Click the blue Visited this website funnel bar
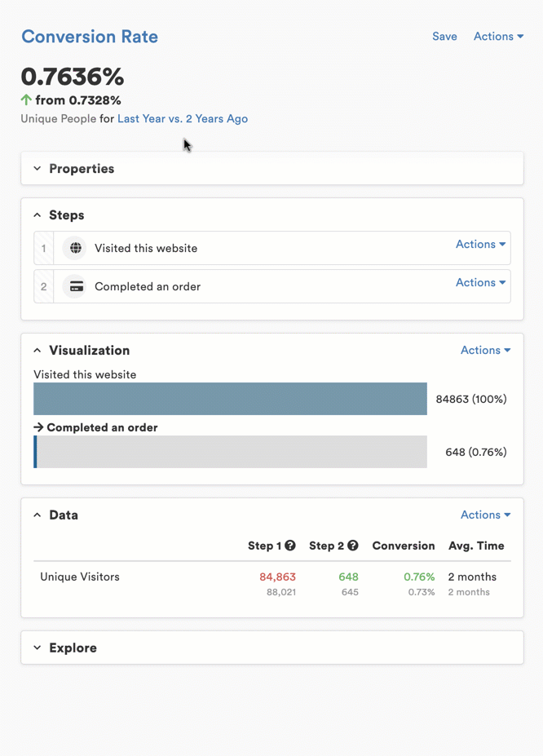Image resolution: width=543 pixels, height=756 pixels. 230,399
